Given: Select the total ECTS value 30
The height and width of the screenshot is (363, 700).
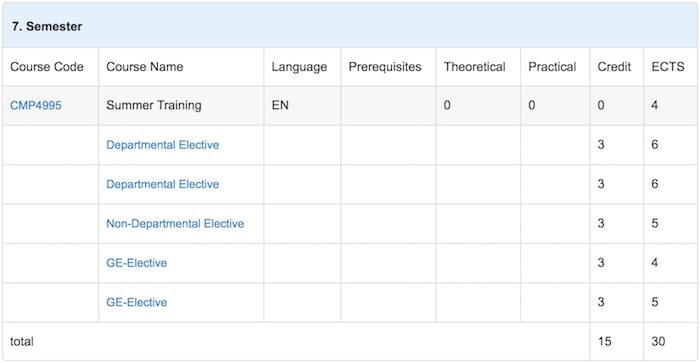Looking at the screenshot, I should pos(658,341).
